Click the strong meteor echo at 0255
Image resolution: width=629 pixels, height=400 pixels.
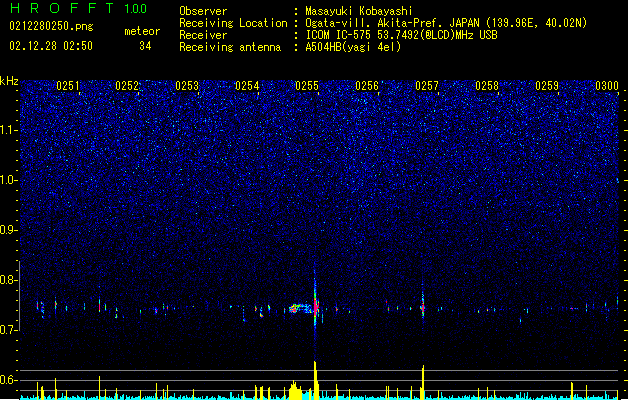(316, 307)
